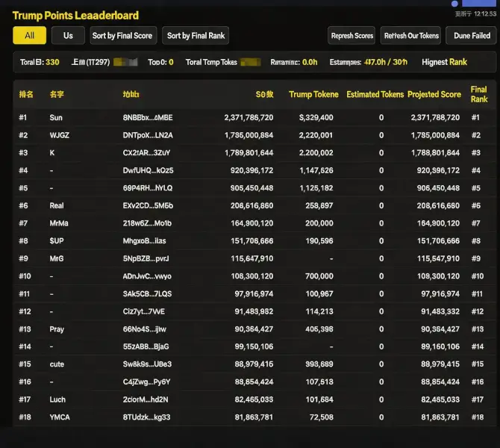Click Sort by Final Score button

pos(122,35)
